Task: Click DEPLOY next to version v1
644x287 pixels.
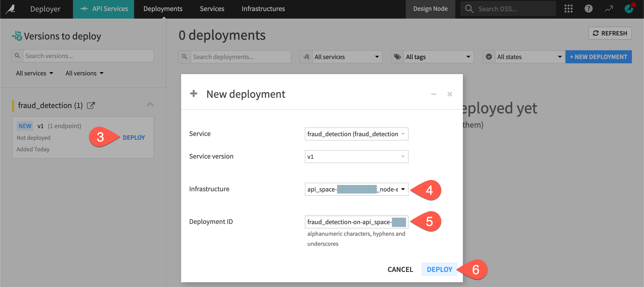Action: [x=134, y=137]
